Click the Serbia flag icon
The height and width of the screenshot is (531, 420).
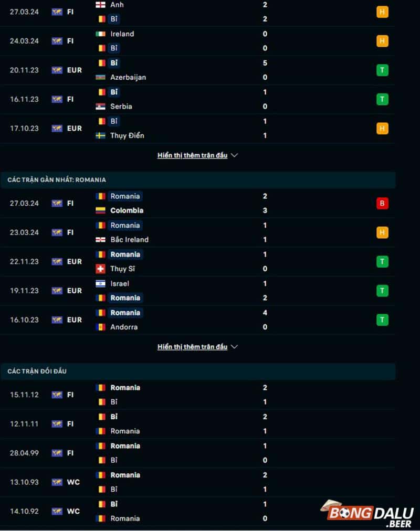100,107
